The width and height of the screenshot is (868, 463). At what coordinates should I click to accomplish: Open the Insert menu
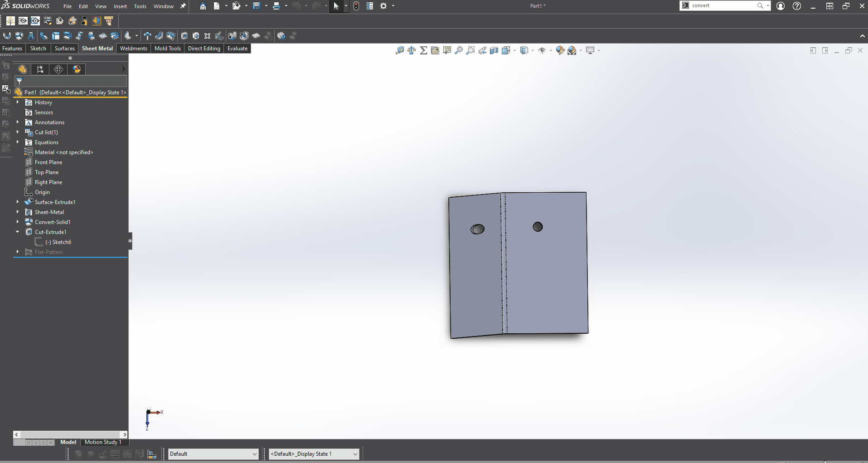point(120,6)
